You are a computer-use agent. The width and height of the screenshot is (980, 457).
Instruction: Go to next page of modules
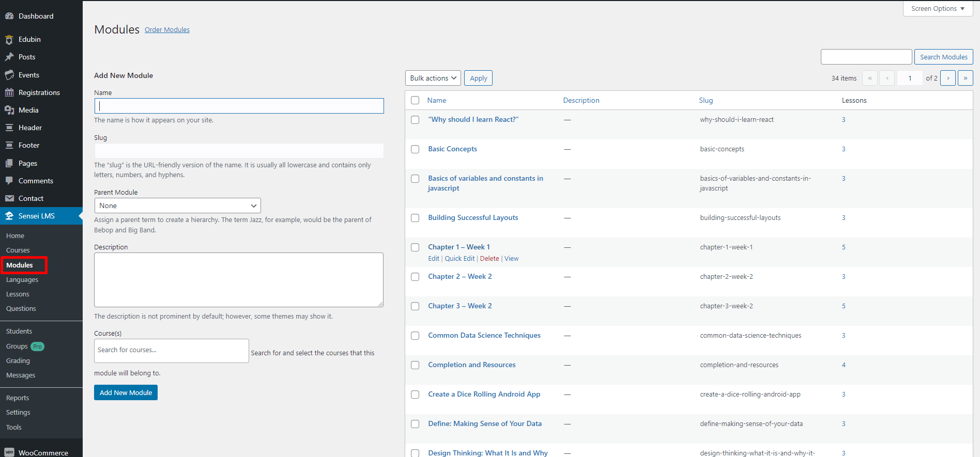(947, 78)
